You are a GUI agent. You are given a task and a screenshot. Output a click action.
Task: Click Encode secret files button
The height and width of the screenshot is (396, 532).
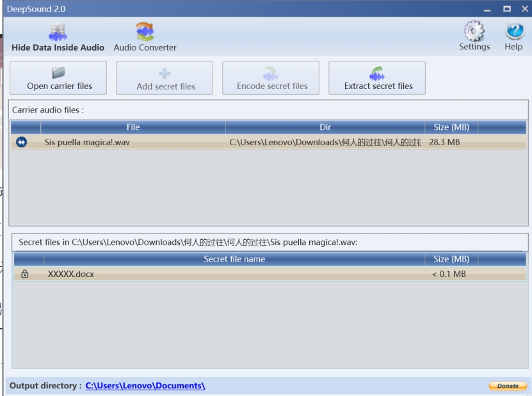271,78
